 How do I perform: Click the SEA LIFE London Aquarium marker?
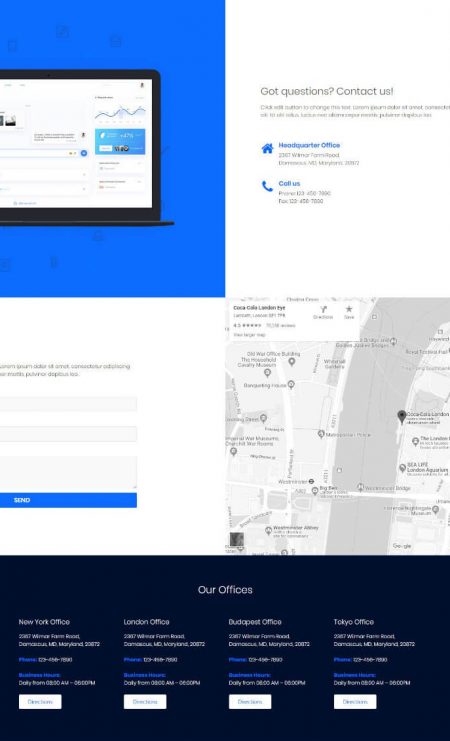(402, 467)
